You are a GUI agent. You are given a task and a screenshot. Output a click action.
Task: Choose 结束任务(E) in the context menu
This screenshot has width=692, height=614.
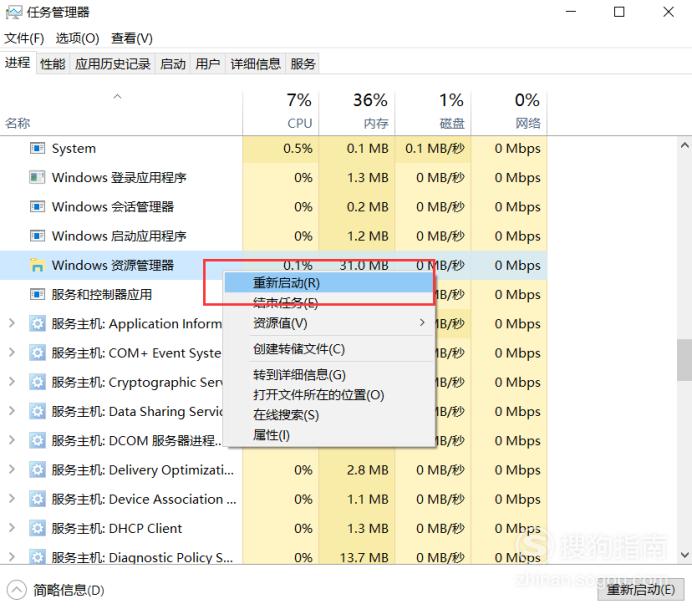(329, 303)
